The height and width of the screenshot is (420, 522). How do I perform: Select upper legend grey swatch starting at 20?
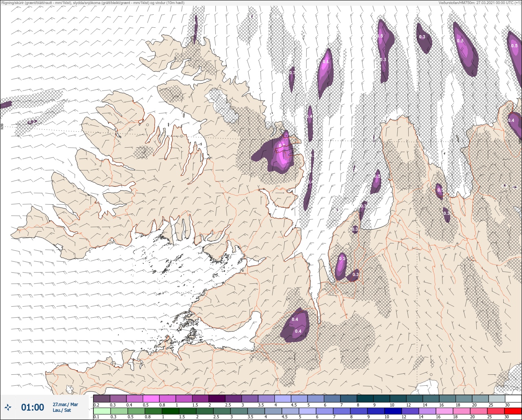(480, 398)
